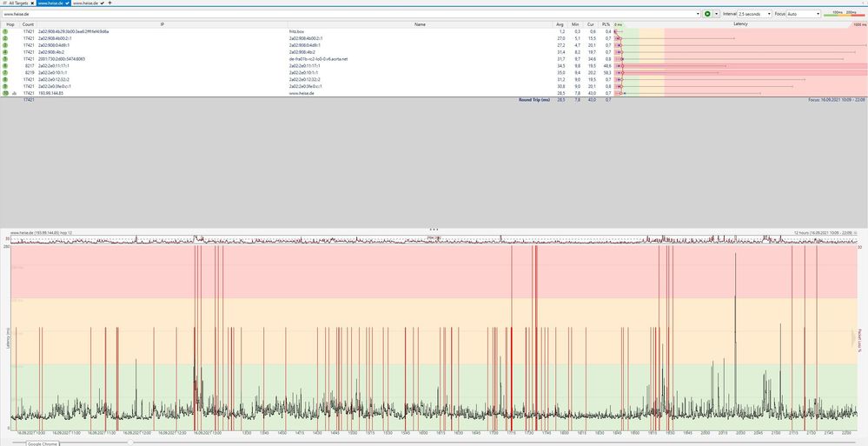The image size is (868, 446).
Task: Open the Focus dropdown set to Auto
Action: point(803,14)
